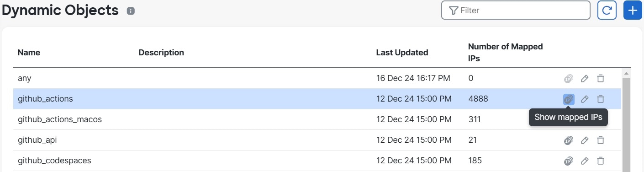Image resolution: width=644 pixels, height=172 pixels.
Task: Edit the github_codespaces object
Action: pyautogui.click(x=585, y=161)
